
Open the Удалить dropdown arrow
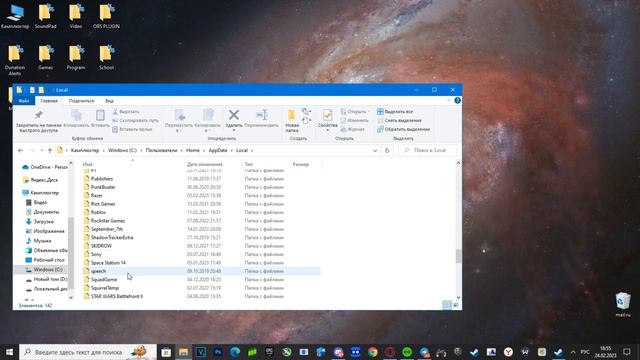tap(234, 131)
